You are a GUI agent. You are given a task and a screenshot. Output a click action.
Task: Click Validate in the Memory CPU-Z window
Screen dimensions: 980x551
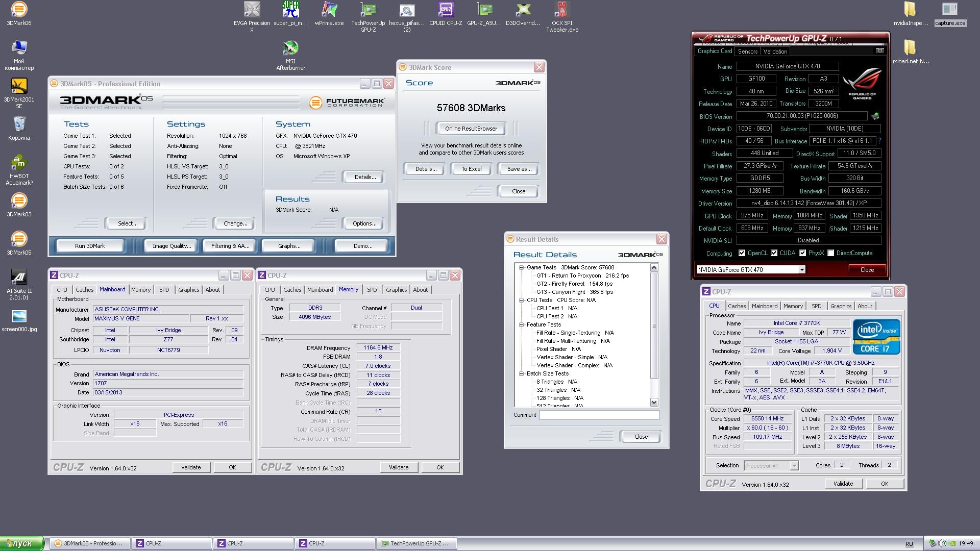click(399, 467)
